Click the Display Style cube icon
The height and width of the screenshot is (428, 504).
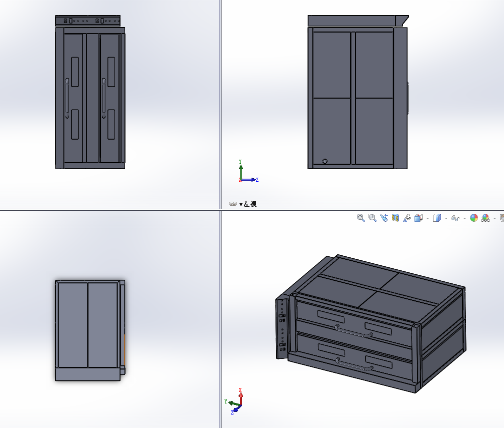tap(437, 218)
